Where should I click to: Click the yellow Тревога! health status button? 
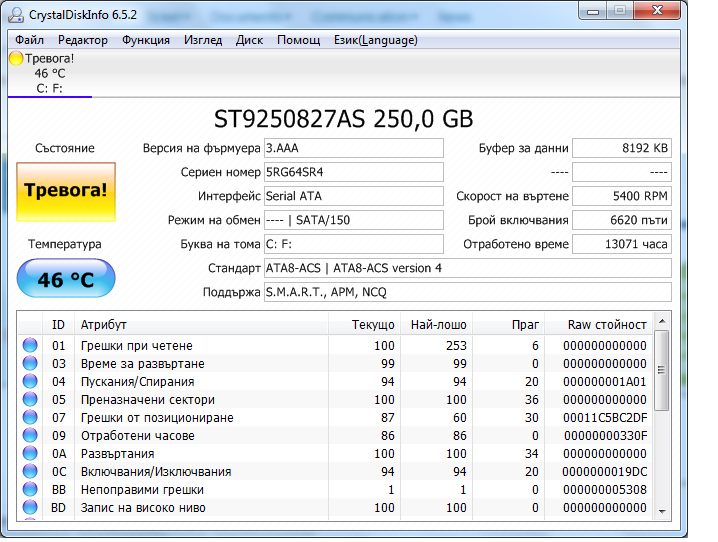[x=66, y=192]
